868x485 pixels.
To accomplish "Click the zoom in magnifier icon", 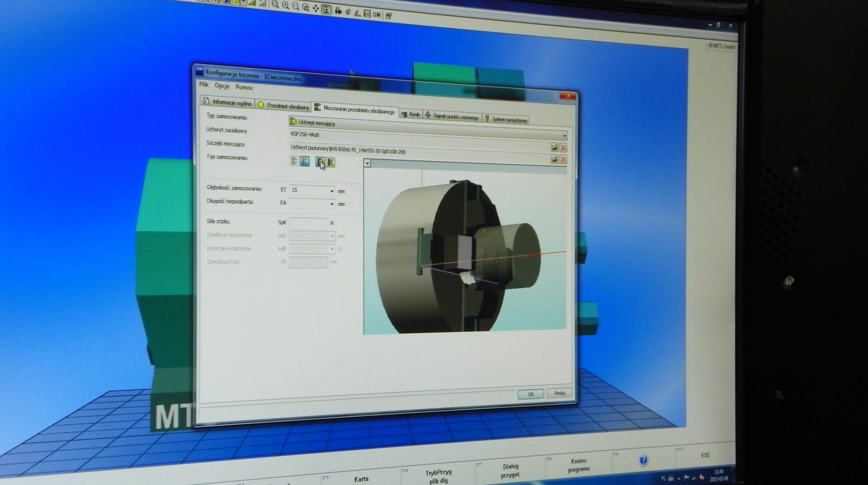I will tap(285, 5).
